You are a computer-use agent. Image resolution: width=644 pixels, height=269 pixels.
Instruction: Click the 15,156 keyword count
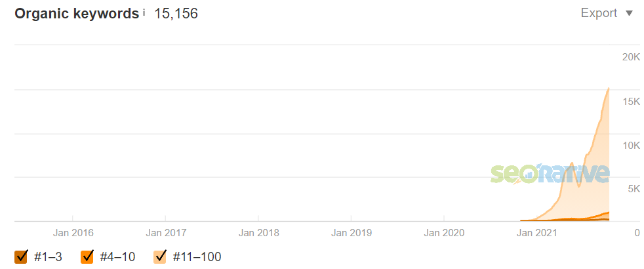coord(176,13)
